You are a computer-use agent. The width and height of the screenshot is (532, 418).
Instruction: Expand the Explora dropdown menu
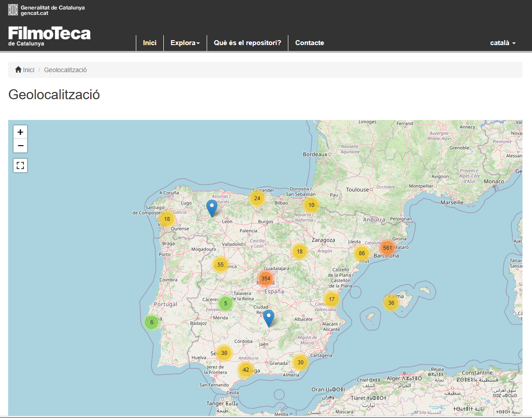(x=185, y=43)
